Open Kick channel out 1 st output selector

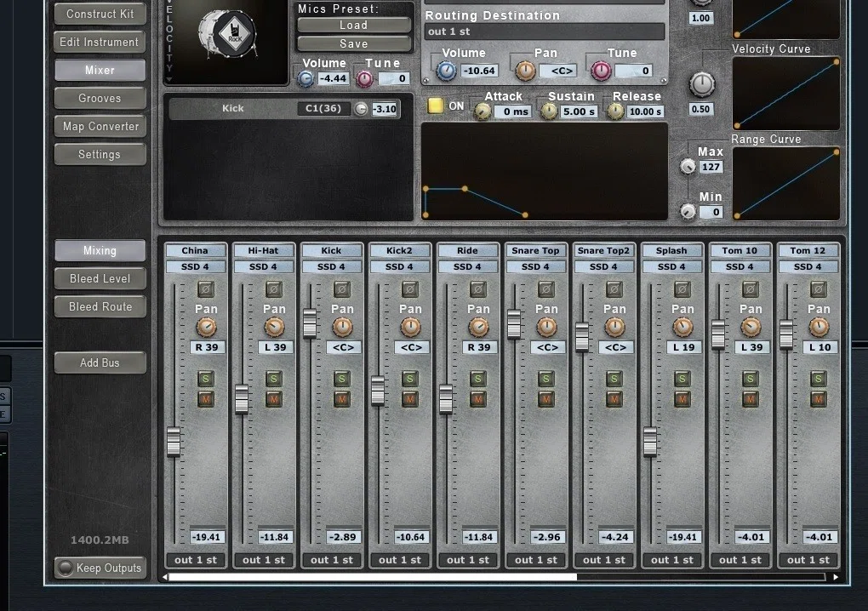coord(332,560)
